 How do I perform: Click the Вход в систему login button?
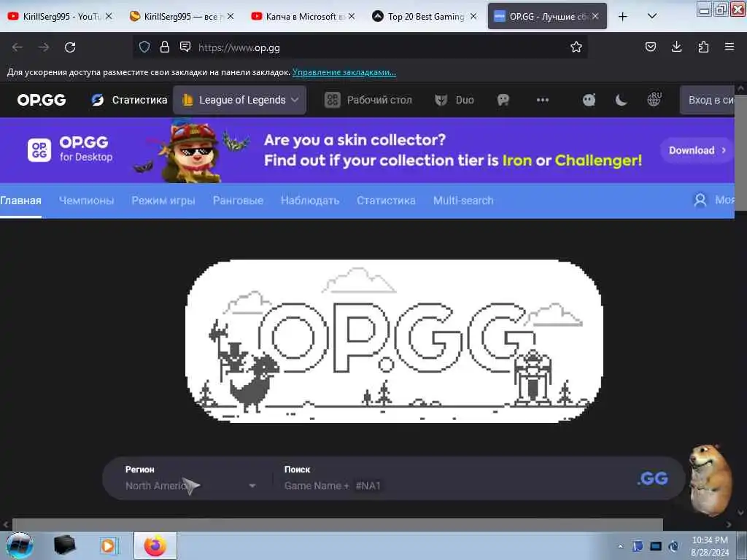pos(707,100)
